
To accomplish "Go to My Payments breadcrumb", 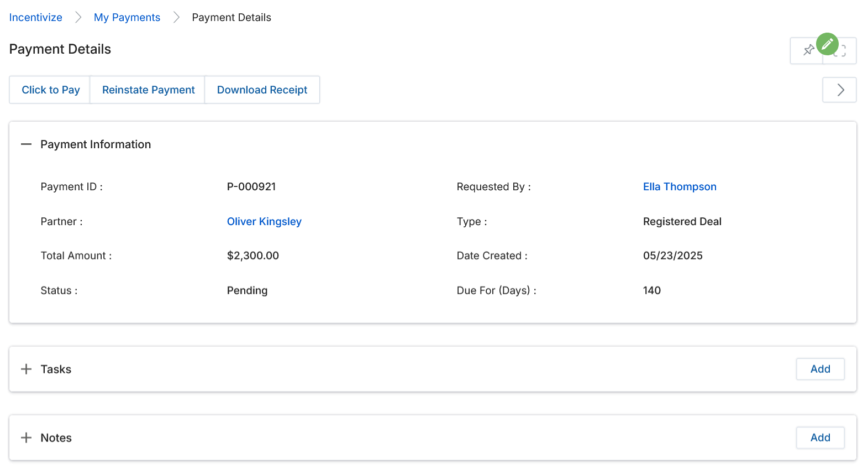I will coord(127,17).
